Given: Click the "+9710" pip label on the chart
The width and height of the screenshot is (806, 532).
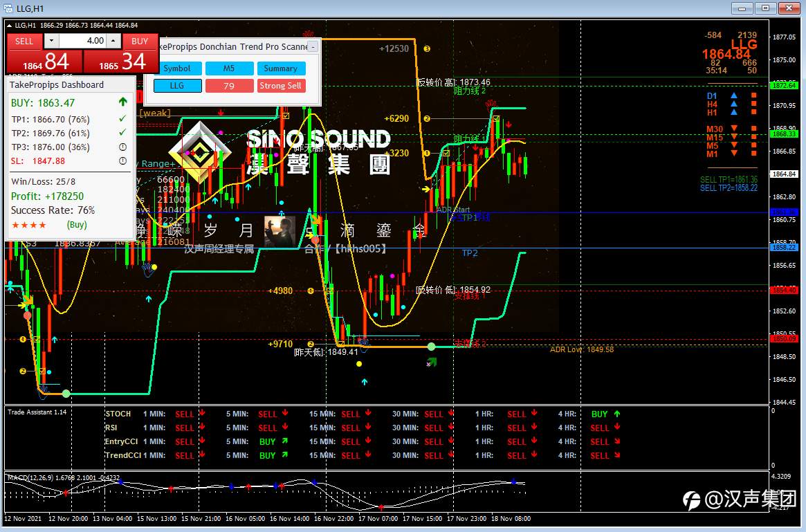Looking at the screenshot, I should click(280, 344).
